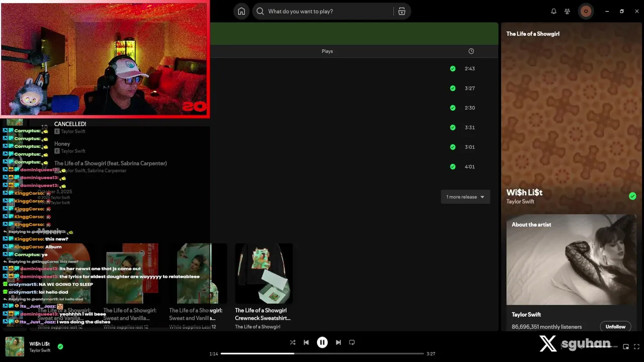
Task: Go to Spotify Home via house icon
Action: (242, 12)
